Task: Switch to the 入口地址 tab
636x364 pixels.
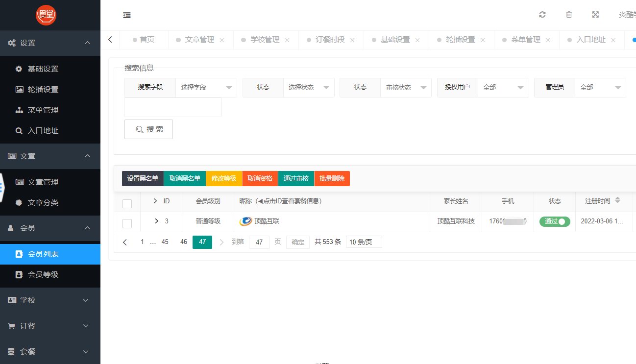Action: (591, 40)
